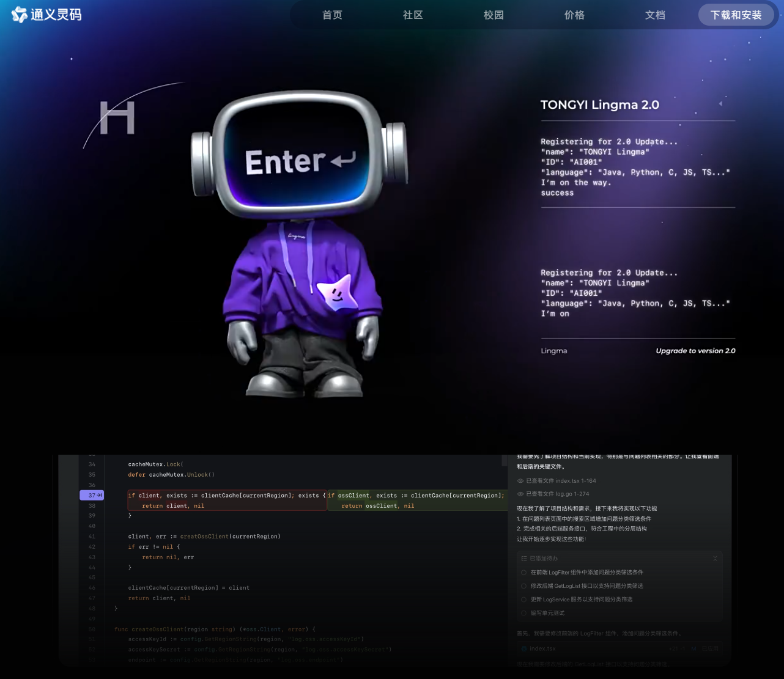
Task: Click the eye icon beside index.tsx 1-164
Action: pos(520,481)
